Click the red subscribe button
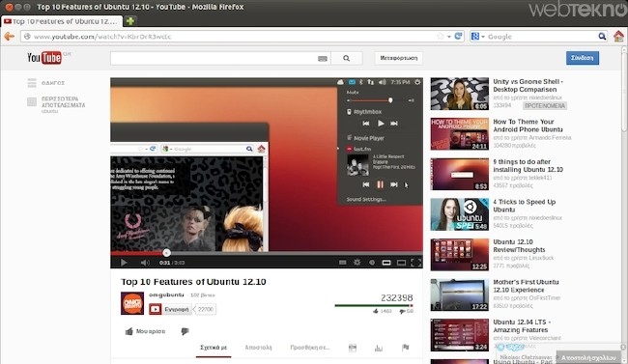Image resolution: width=628 pixels, height=364 pixels. click(170, 309)
